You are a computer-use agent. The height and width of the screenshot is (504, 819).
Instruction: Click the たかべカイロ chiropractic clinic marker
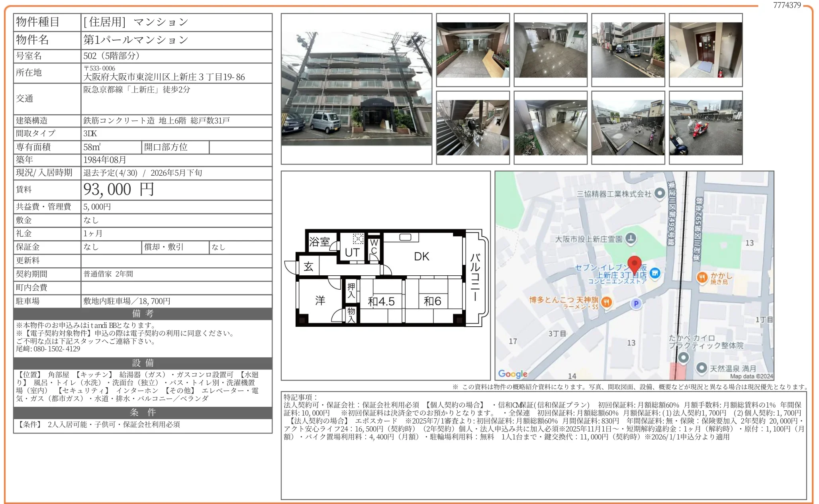[x=684, y=357]
